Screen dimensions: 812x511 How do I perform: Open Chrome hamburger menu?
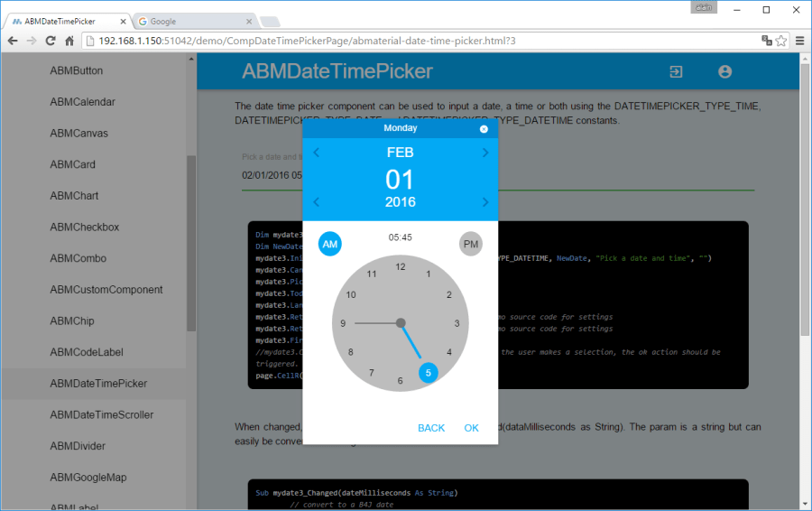pyautogui.click(x=800, y=41)
